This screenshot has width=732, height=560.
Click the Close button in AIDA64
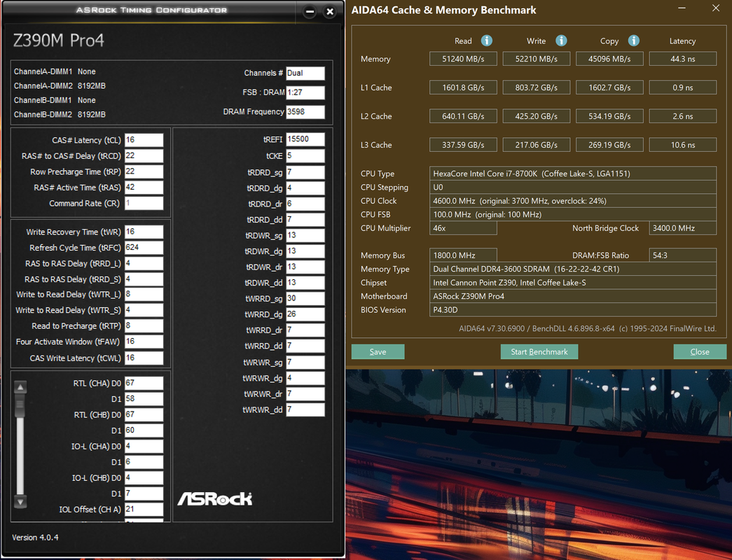(699, 351)
